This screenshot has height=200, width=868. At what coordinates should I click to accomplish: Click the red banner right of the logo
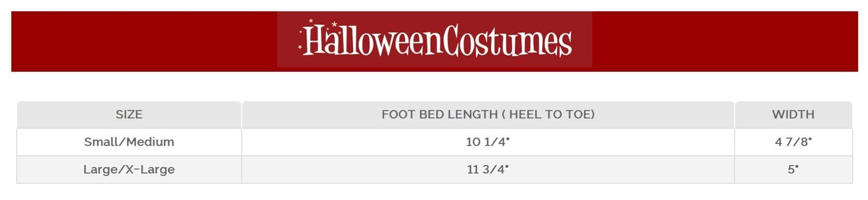coord(724,41)
